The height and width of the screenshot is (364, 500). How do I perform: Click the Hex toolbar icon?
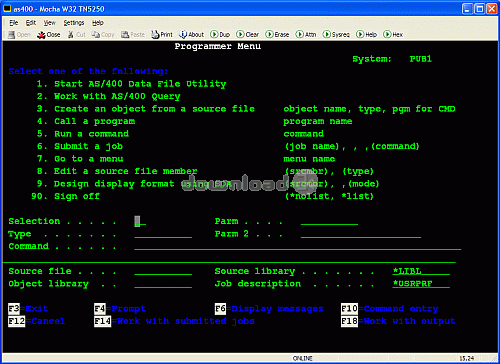387,34
